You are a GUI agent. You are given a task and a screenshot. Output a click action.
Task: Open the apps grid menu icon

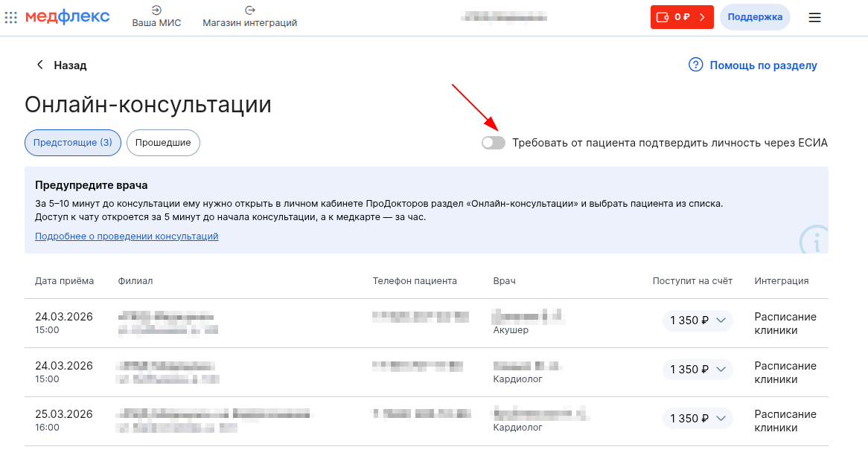point(10,17)
